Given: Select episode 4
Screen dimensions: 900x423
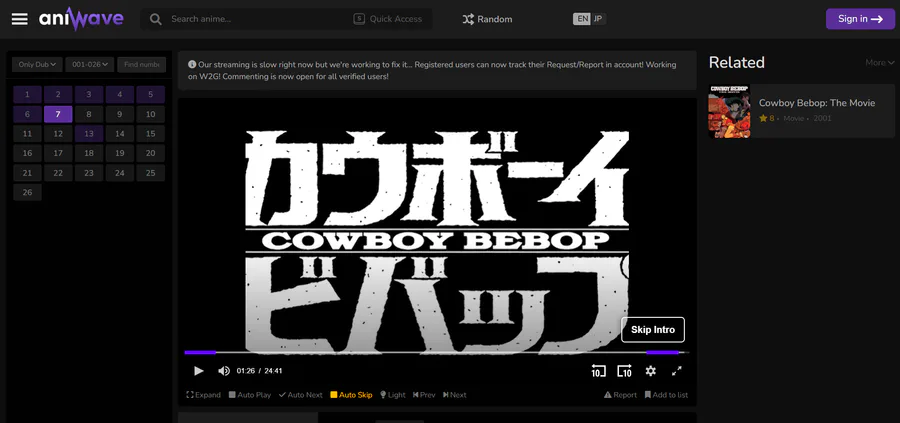Looking at the screenshot, I should point(119,95).
